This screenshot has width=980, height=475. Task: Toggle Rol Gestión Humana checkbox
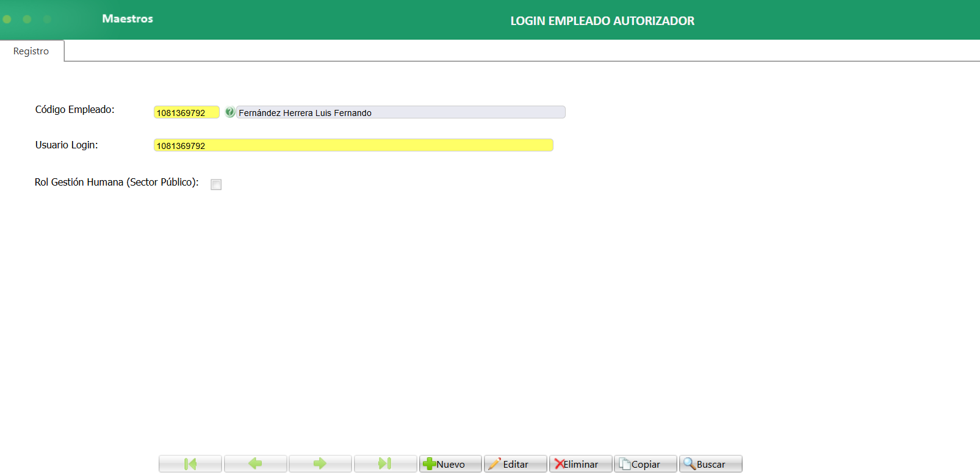click(x=216, y=184)
